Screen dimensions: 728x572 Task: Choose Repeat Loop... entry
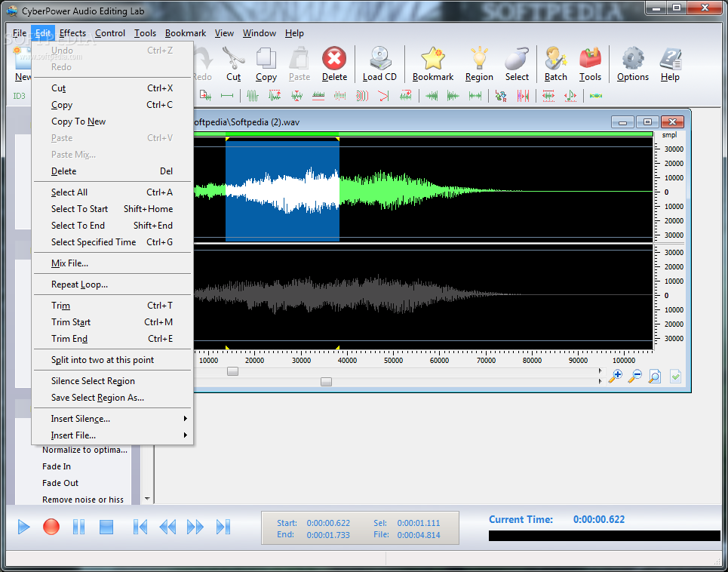[112, 284]
